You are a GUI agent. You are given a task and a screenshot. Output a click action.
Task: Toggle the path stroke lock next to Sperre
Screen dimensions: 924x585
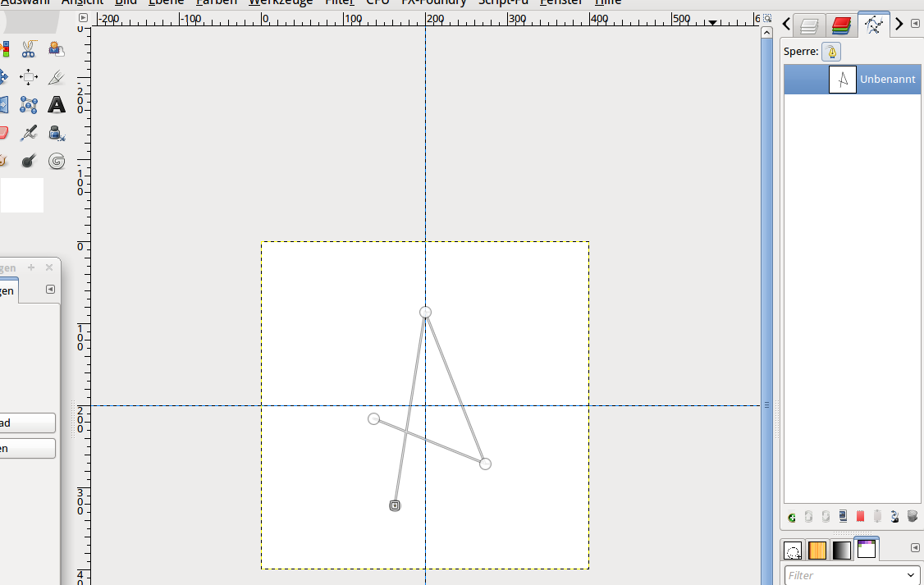[831, 52]
